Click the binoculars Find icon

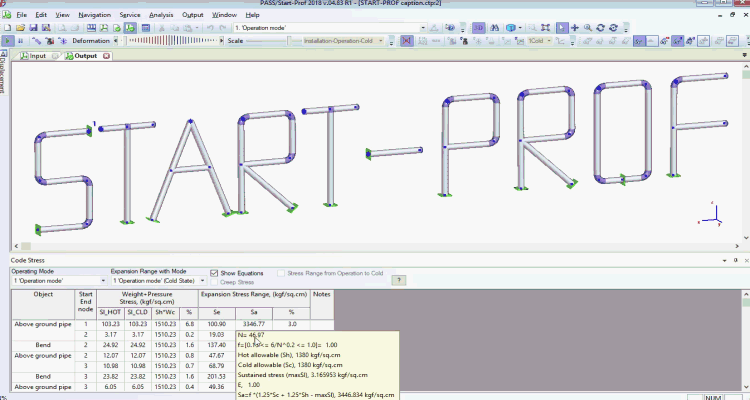494,28
